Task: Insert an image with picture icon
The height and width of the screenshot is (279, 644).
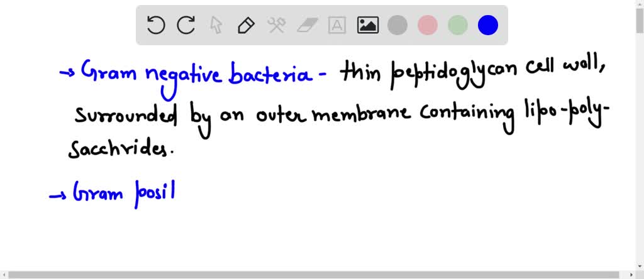Action: (x=367, y=25)
